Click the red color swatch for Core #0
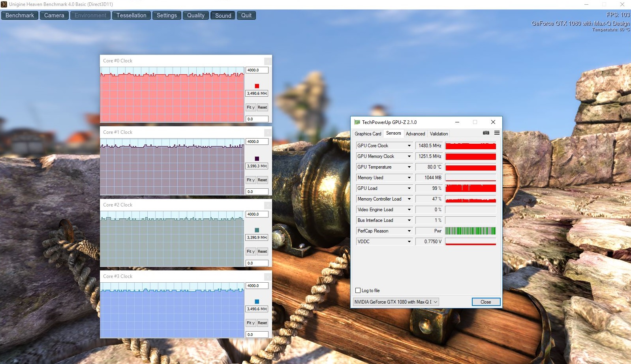The image size is (631, 364). (x=257, y=86)
